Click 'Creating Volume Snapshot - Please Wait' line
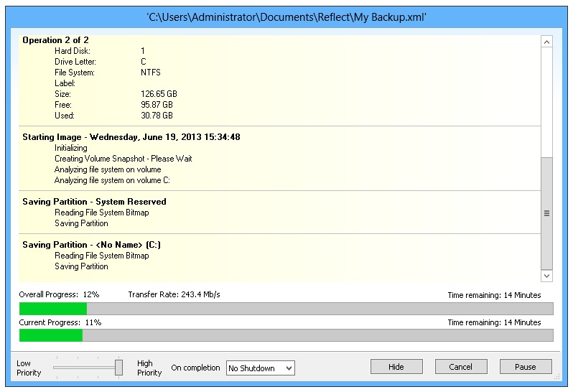Screen dimensions: 573x392 coord(124,159)
